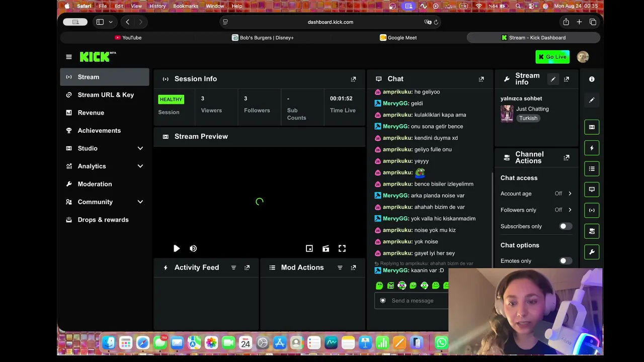Open Achievements in the sidebar
This screenshot has width=644, height=362.
pos(105,131)
